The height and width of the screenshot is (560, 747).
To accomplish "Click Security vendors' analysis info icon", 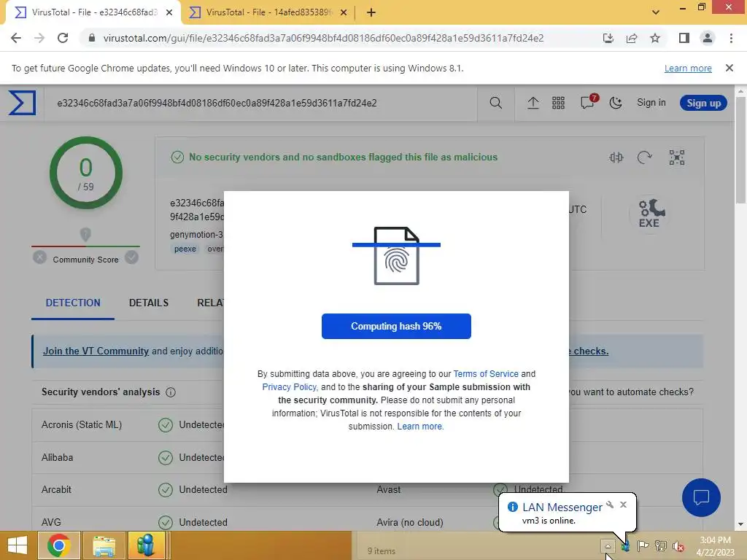I will [x=171, y=392].
